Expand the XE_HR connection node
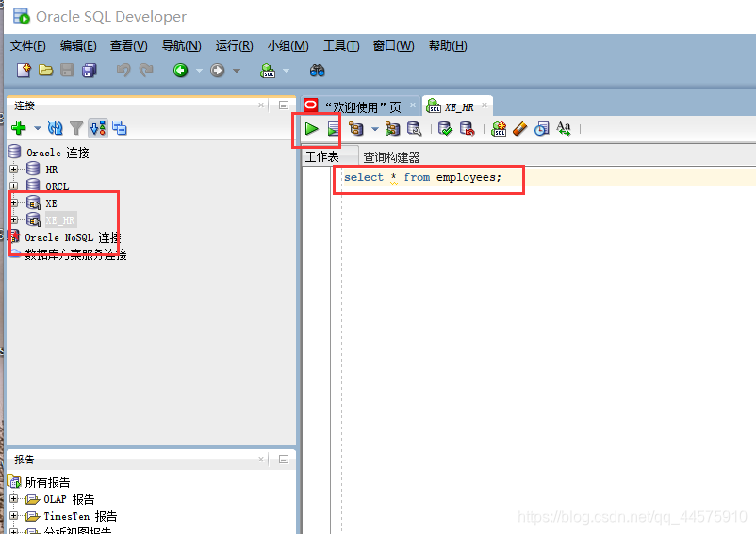This screenshot has width=756, height=534. pyautogui.click(x=14, y=220)
